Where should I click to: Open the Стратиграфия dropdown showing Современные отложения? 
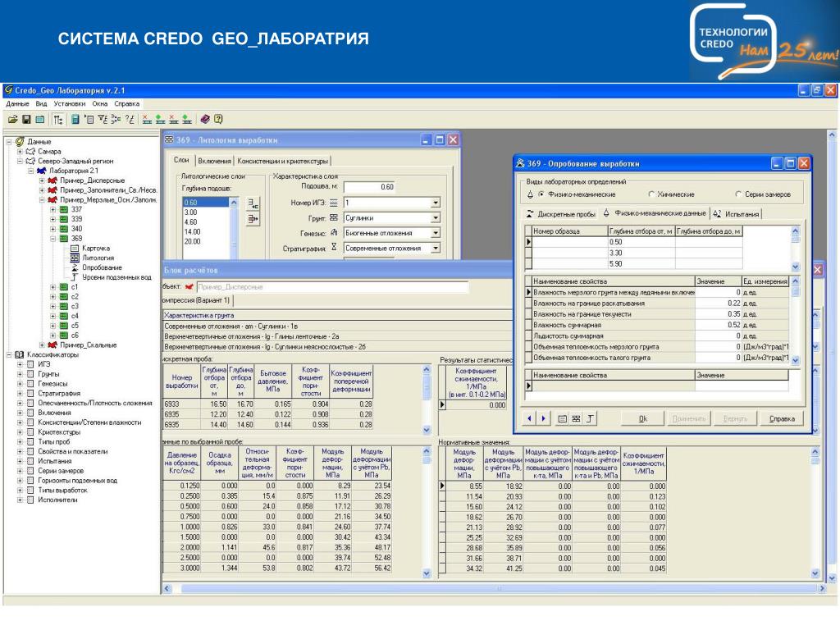(436, 248)
